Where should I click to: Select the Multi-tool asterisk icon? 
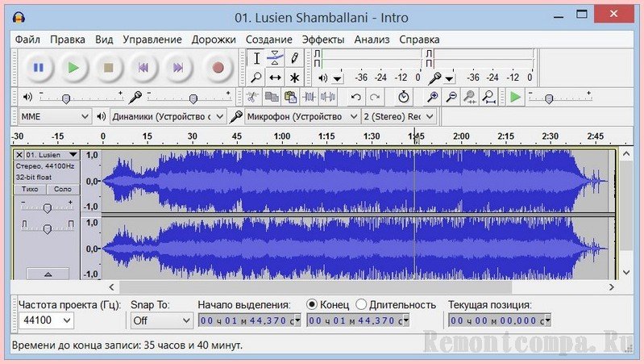(x=294, y=77)
